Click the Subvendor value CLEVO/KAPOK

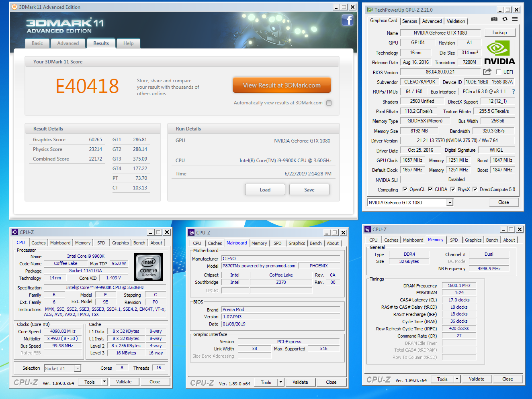pyautogui.click(x=419, y=82)
